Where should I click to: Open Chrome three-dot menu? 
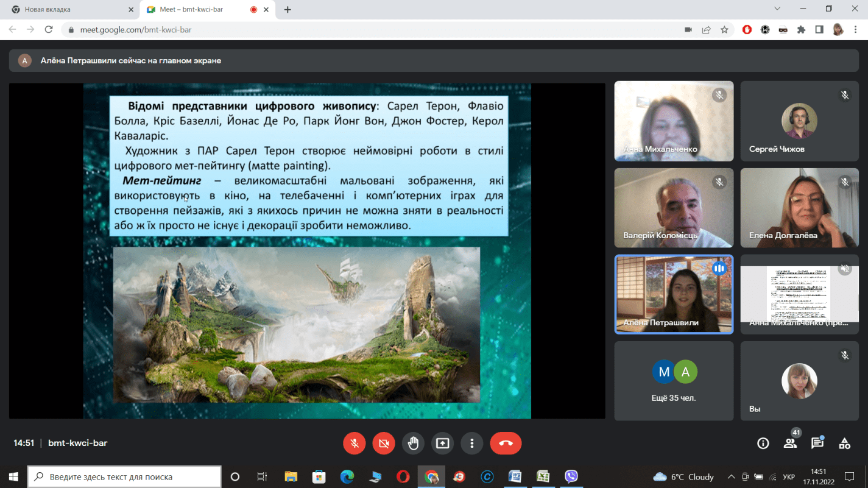[856, 29]
